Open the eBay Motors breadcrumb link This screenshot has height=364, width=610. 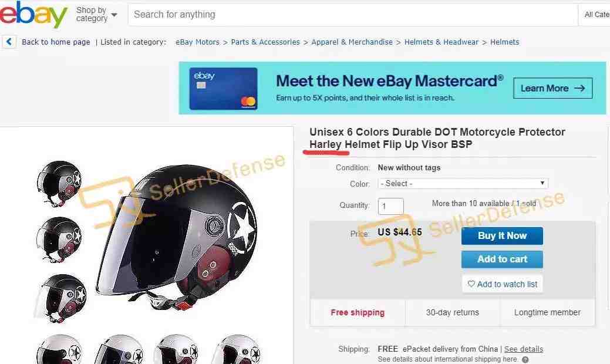[197, 42]
